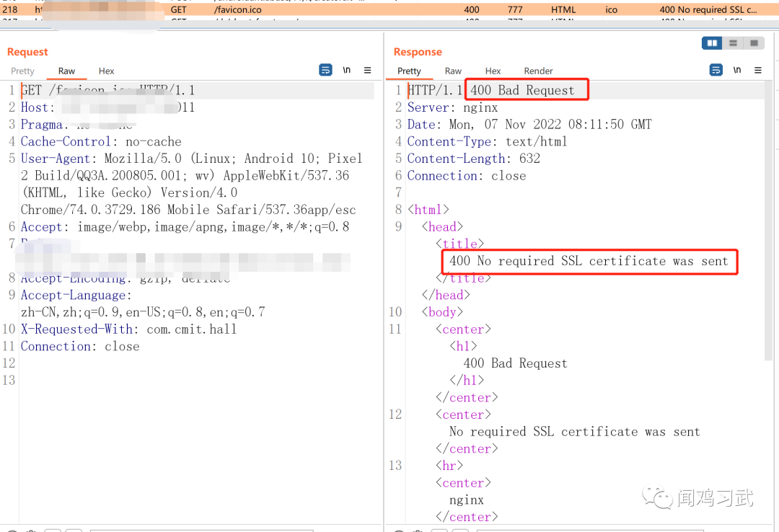Click the Connection: close line in request
The image size is (779, 532).
(80, 346)
